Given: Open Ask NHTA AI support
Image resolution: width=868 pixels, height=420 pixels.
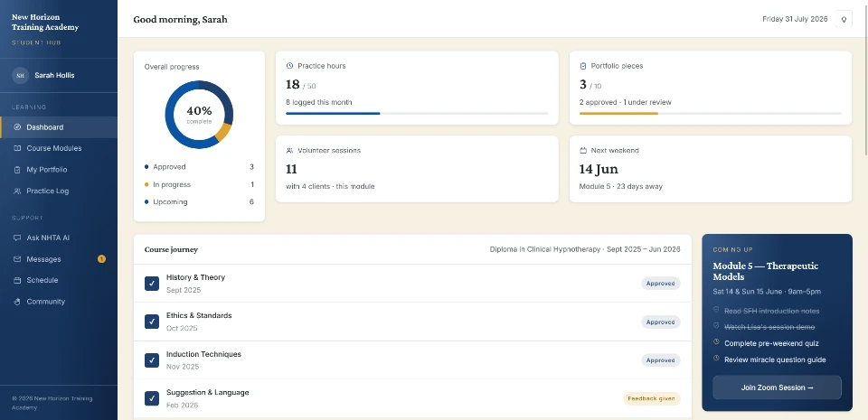Looking at the screenshot, I should pyautogui.click(x=59, y=238).
